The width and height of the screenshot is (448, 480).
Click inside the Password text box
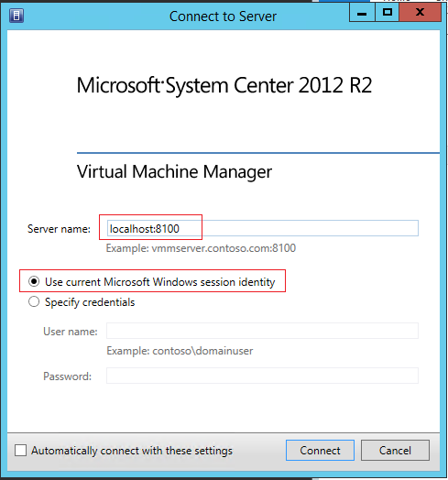[x=262, y=376]
